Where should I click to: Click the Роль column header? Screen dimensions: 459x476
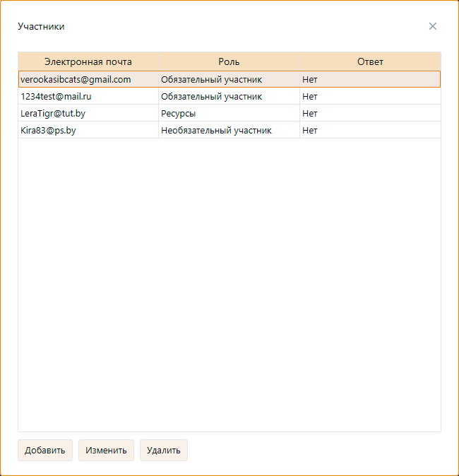pyautogui.click(x=229, y=61)
